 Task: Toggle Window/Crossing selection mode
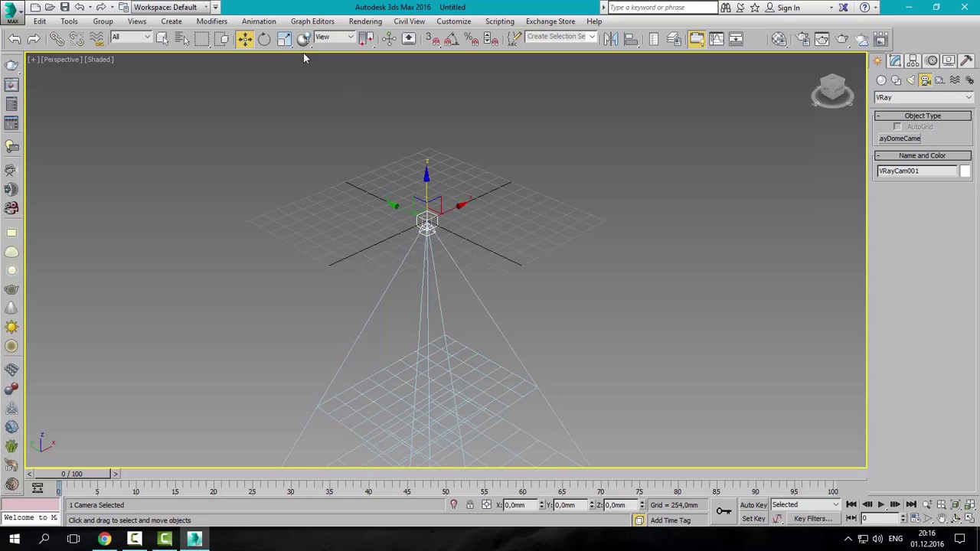[221, 39]
